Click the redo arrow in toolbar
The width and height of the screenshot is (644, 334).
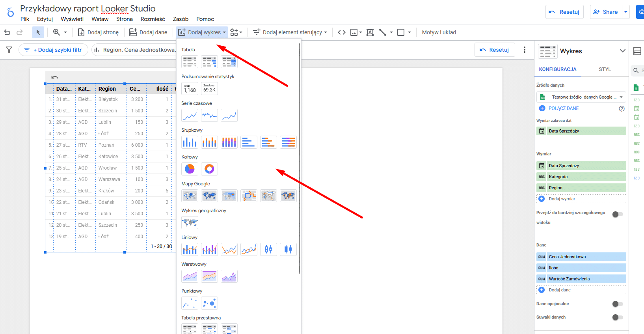click(20, 32)
